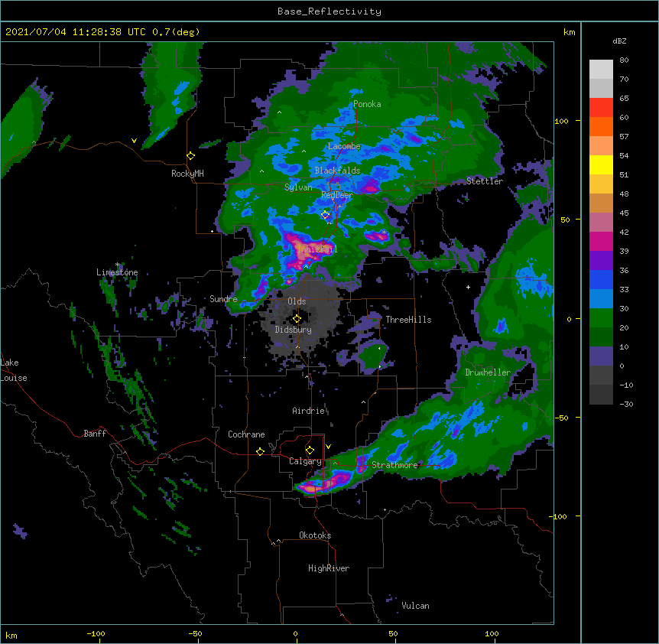Image resolution: width=659 pixels, height=644 pixels.
Task: Click the Cochrane town label
Action: click(x=246, y=434)
